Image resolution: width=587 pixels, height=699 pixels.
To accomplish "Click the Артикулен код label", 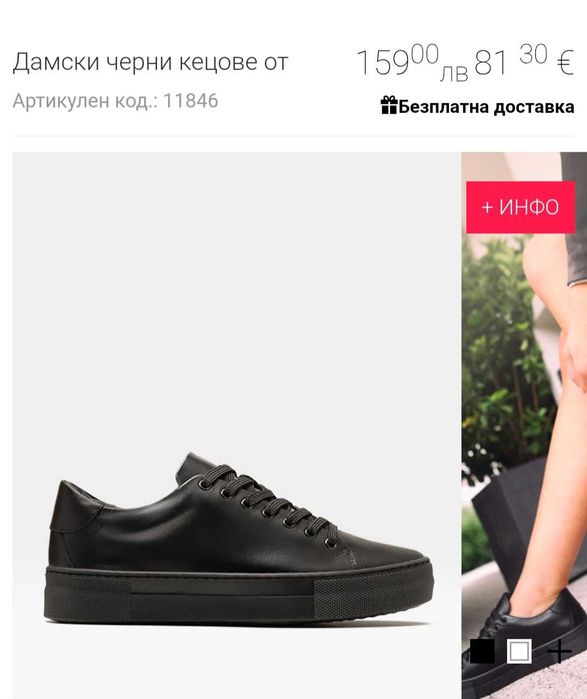I will [x=85, y=101].
